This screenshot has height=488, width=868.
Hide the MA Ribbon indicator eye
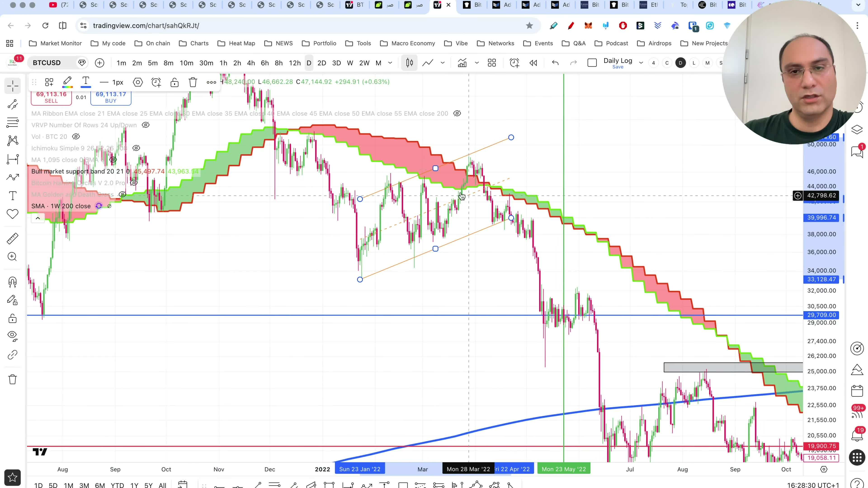coord(457,113)
